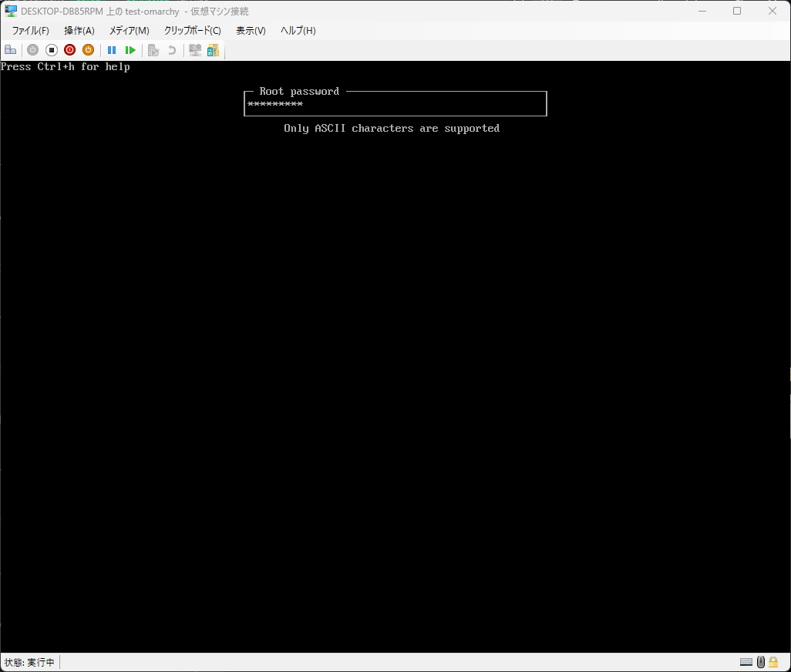Maximize the virtual machine connection window
Image resolution: width=791 pixels, height=672 pixels.
coord(737,11)
